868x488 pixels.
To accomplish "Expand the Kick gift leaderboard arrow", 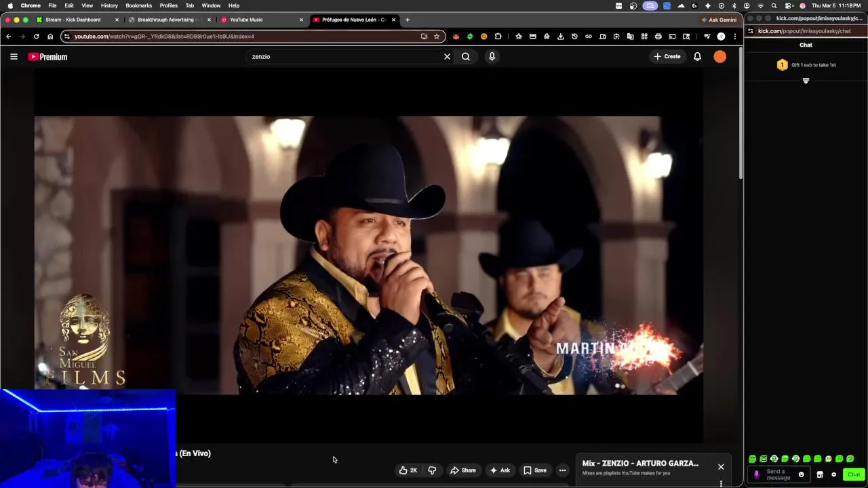I will click(x=806, y=81).
